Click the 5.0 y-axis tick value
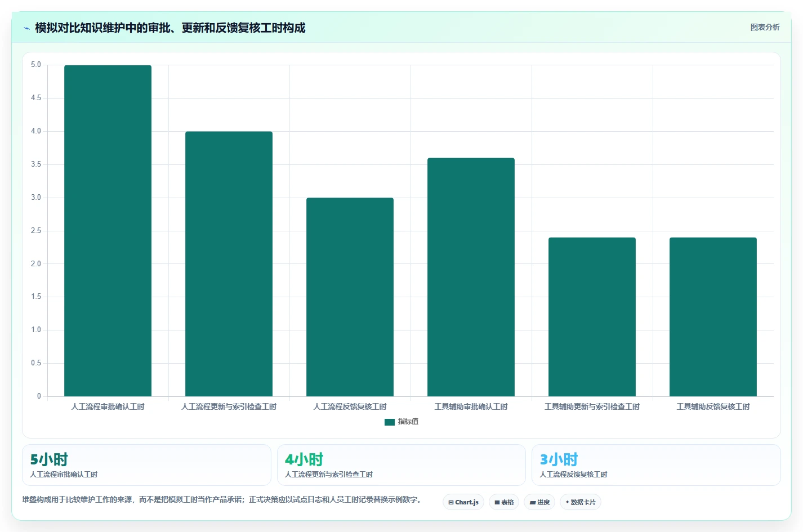Screen dimensions: 803x532 (x=36, y=65)
